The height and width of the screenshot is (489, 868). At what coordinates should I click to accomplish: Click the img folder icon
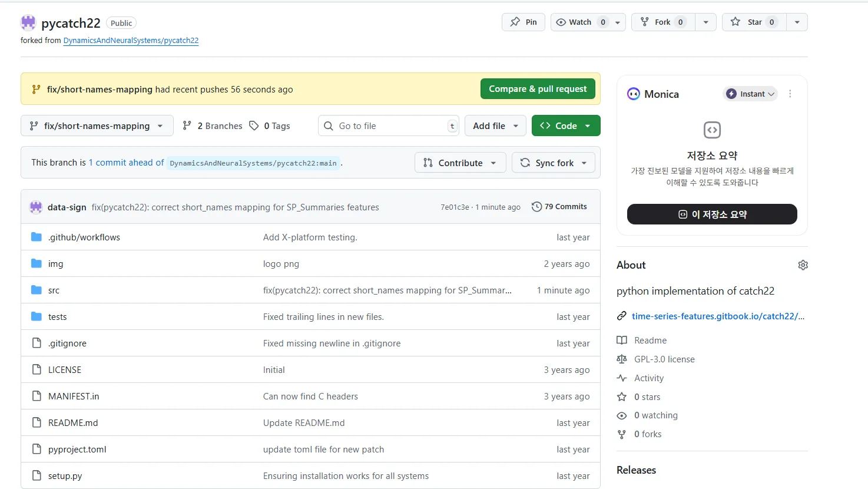(37, 263)
